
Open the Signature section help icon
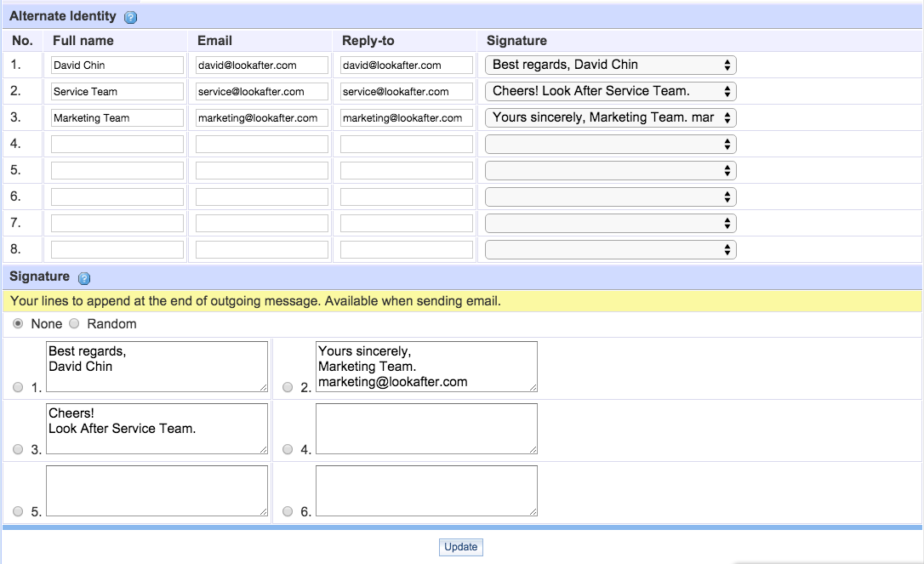pos(84,278)
